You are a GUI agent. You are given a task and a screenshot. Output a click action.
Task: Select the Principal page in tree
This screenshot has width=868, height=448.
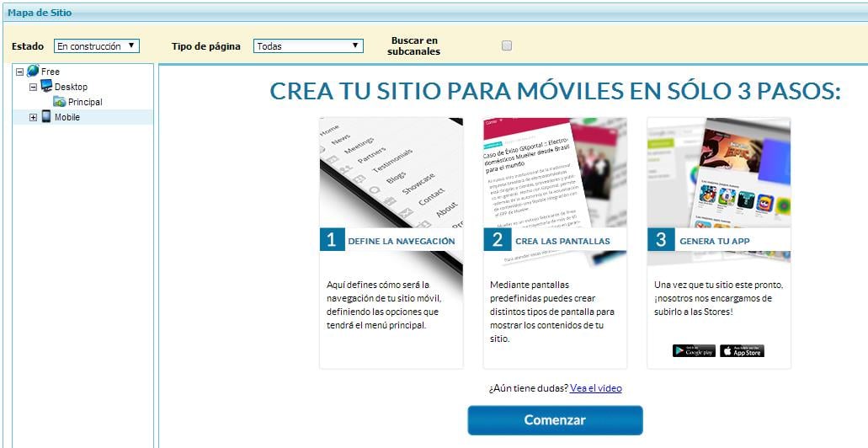pyautogui.click(x=85, y=102)
